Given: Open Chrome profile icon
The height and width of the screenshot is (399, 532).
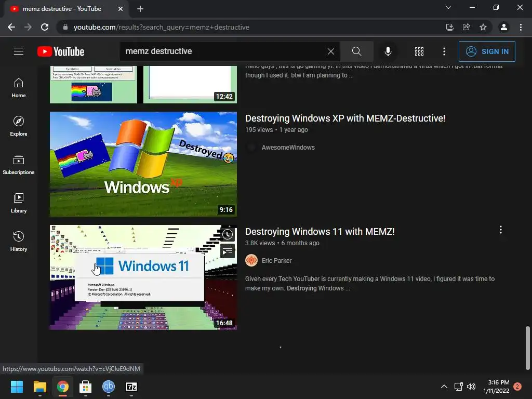Looking at the screenshot, I should coord(504,27).
